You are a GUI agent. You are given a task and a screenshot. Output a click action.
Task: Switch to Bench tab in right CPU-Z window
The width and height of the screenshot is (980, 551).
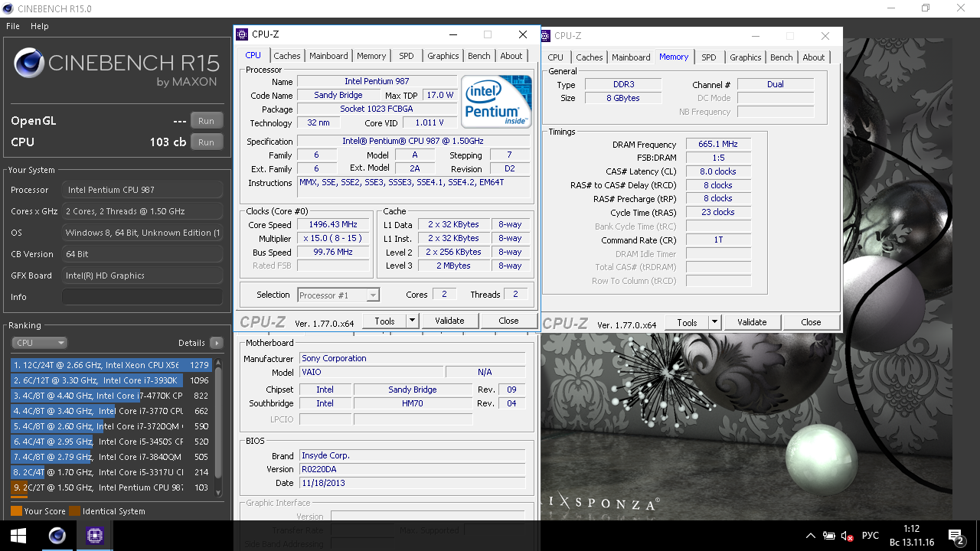[x=782, y=57]
